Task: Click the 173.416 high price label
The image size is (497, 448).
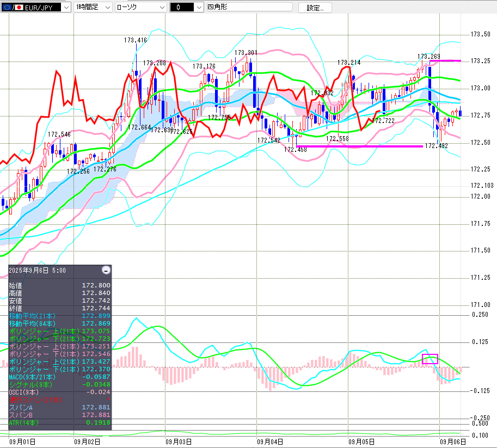Action: (136, 40)
